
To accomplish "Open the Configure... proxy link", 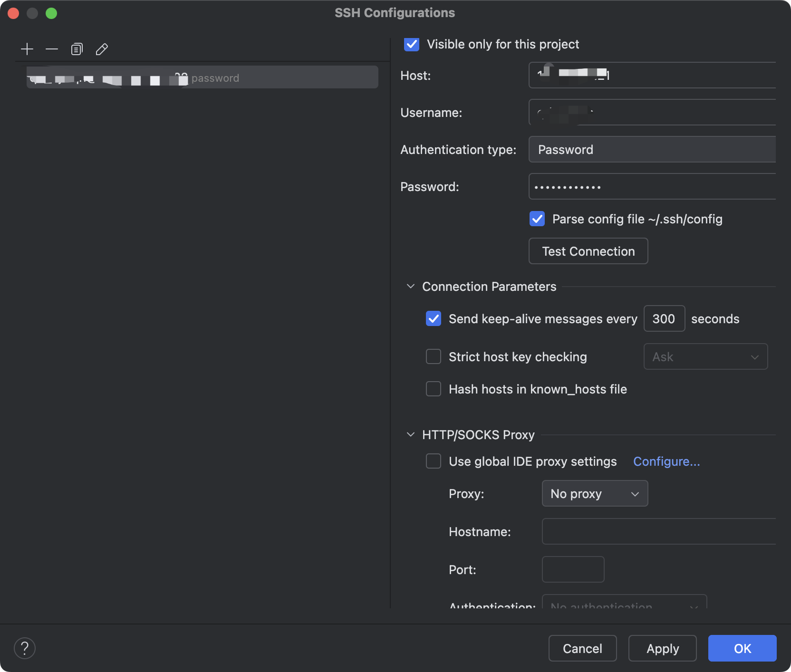I will tap(666, 461).
